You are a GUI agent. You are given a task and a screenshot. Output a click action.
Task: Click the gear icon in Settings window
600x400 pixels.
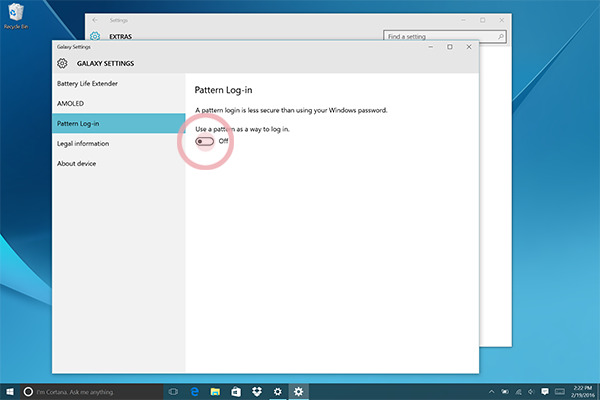95,36
